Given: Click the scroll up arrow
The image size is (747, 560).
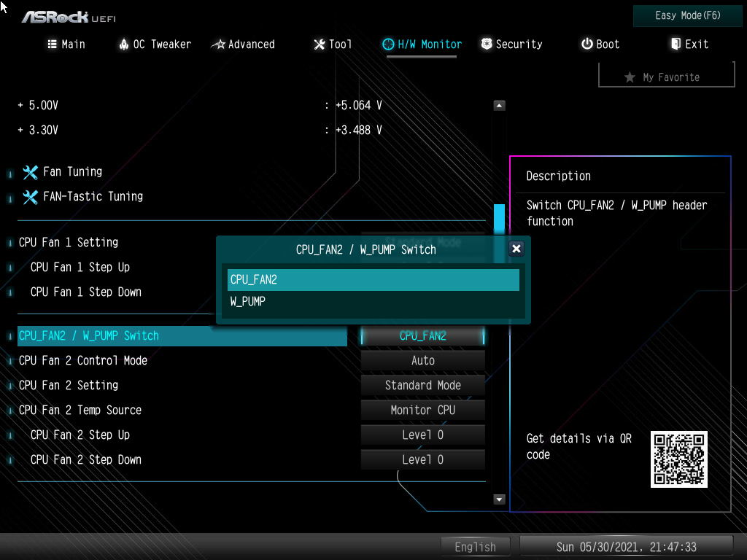Looking at the screenshot, I should pyautogui.click(x=499, y=105).
